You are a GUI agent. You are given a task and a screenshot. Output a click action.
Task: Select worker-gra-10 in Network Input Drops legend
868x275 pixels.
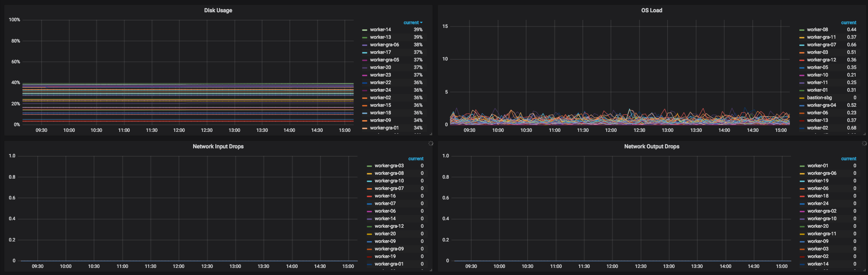click(389, 181)
